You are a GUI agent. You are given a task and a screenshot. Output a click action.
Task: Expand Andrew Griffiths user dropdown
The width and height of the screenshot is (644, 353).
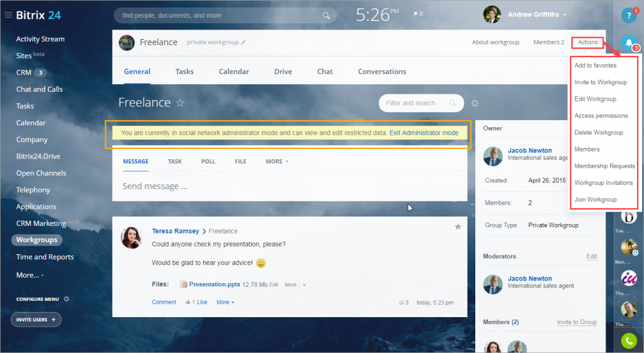tap(565, 14)
